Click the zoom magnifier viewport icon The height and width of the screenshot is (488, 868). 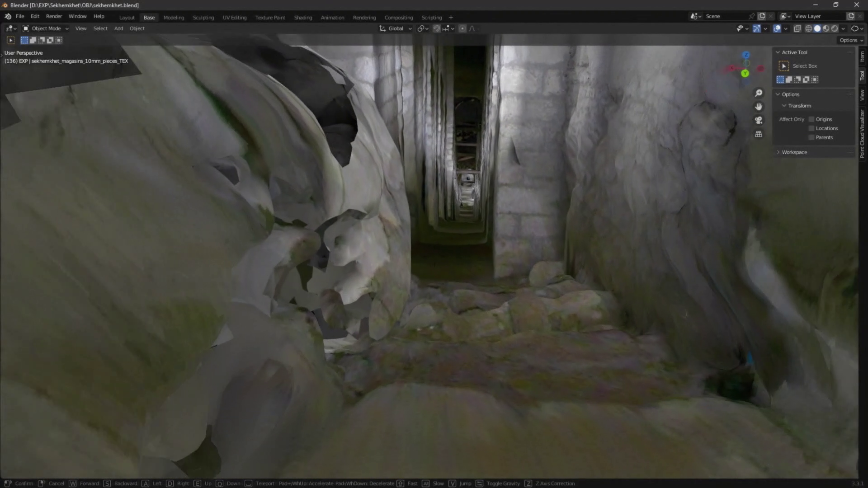(x=759, y=93)
